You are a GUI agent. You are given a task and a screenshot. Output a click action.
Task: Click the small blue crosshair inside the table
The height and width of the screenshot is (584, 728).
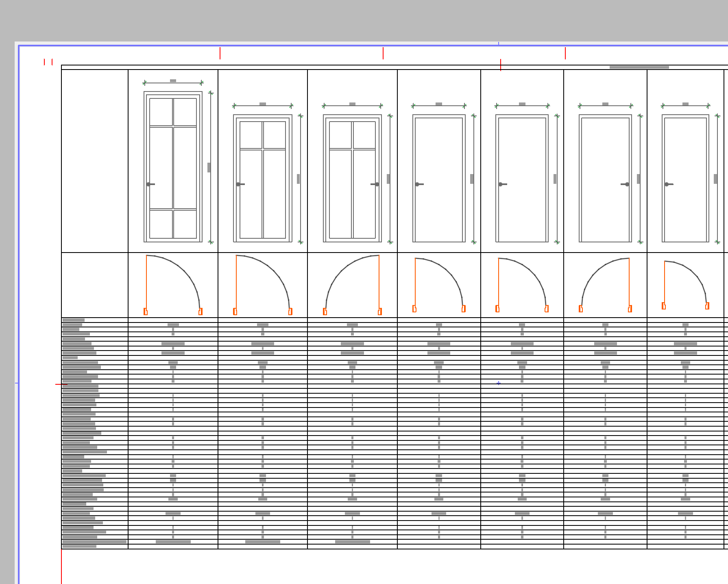click(x=499, y=383)
